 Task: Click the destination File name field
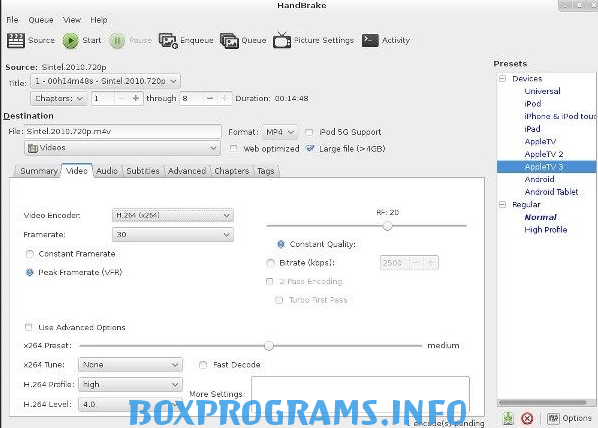(x=123, y=132)
